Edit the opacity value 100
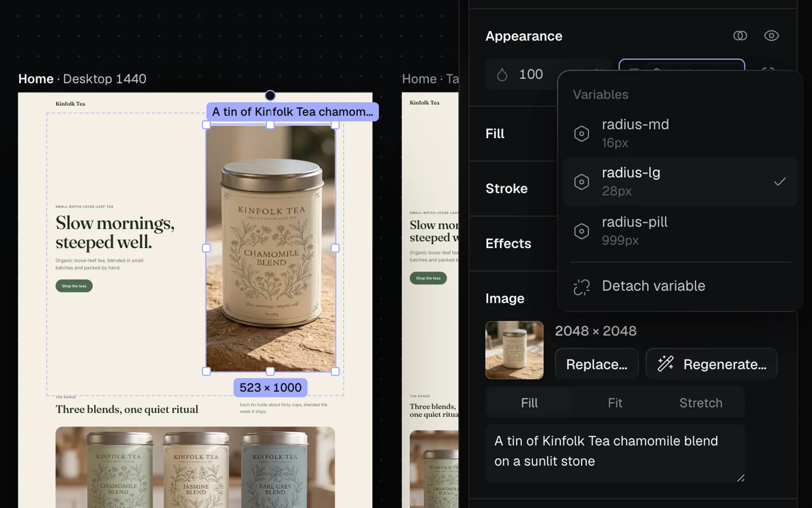Viewport: 812px width, 508px height. pyautogui.click(x=531, y=74)
